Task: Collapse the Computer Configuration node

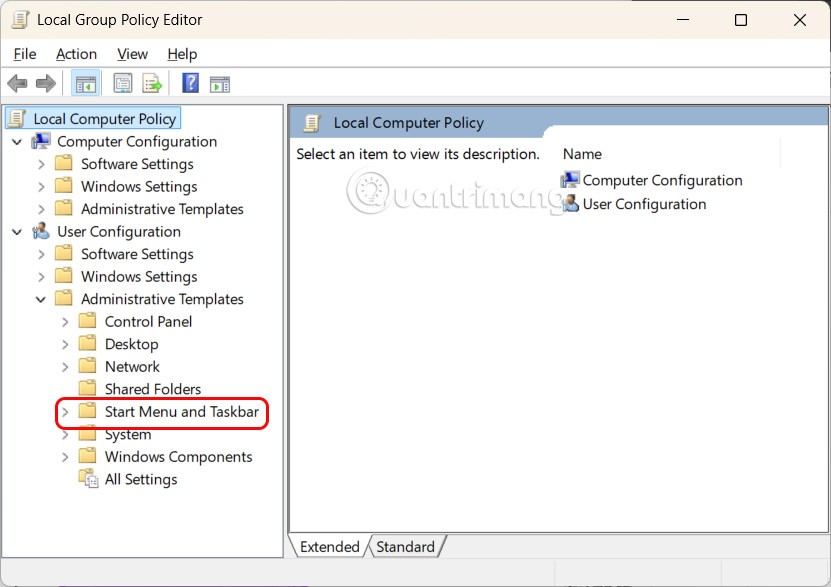Action: (x=17, y=142)
